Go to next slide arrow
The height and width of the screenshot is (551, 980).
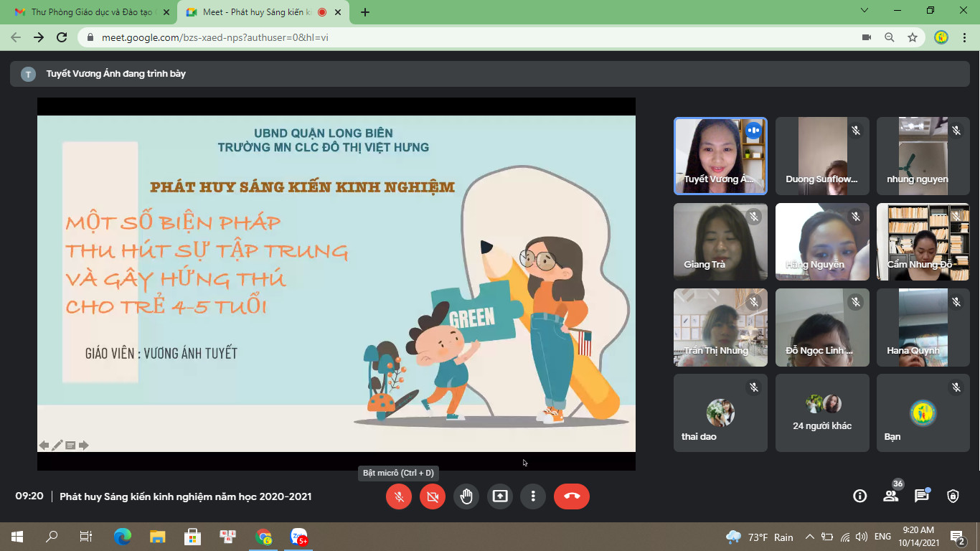(x=84, y=446)
